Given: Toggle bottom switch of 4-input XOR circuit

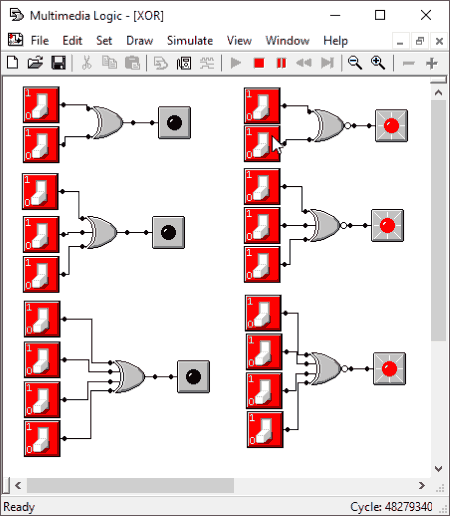Looking at the screenshot, I should pos(42,438).
